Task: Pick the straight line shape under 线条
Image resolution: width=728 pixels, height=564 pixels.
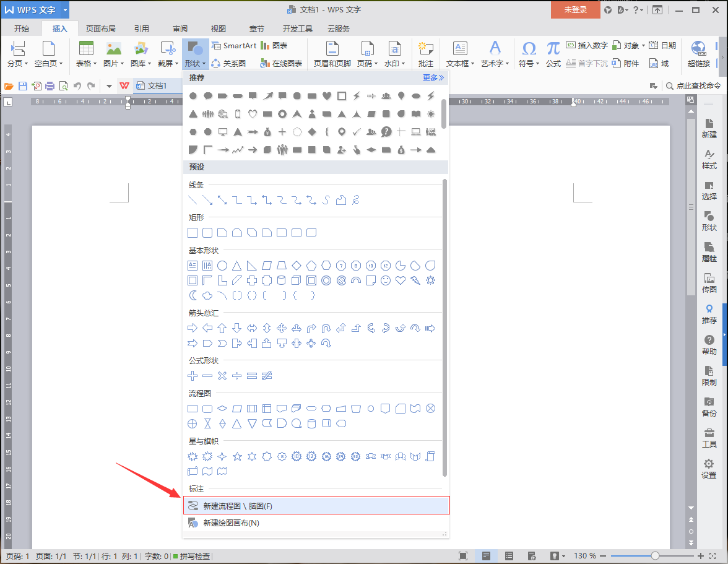Action: [193, 200]
